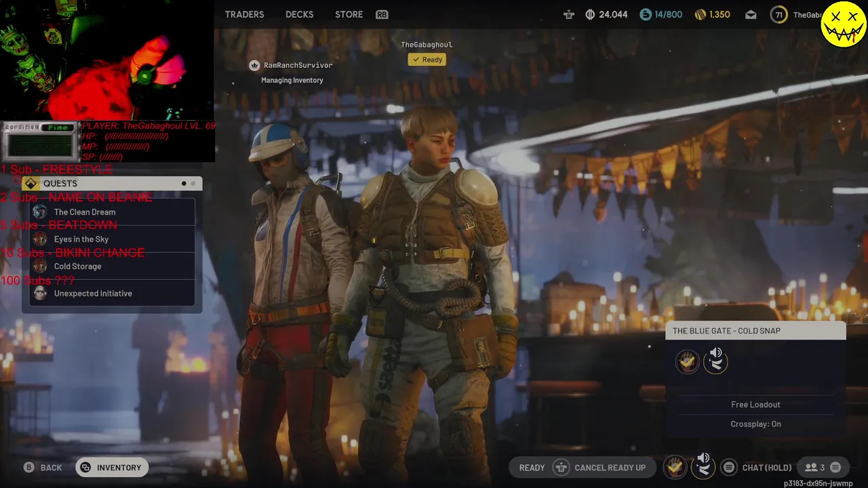Screen dimensions: 868x488
Task: Select the blond raider character in center
Action: coord(431,298)
